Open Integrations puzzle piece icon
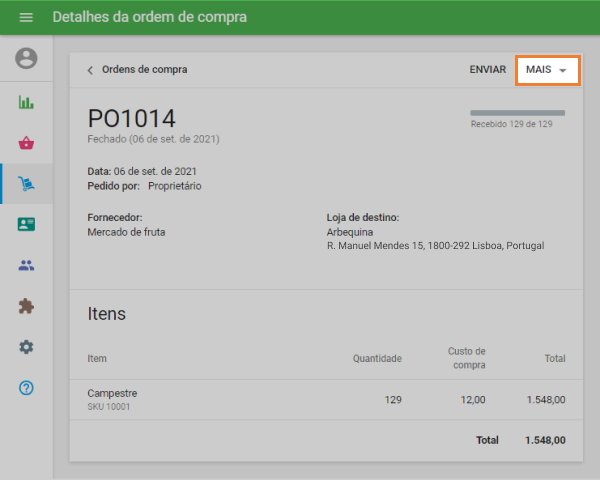Image resolution: width=600 pixels, height=480 pixels. click(x=26, y=306)
